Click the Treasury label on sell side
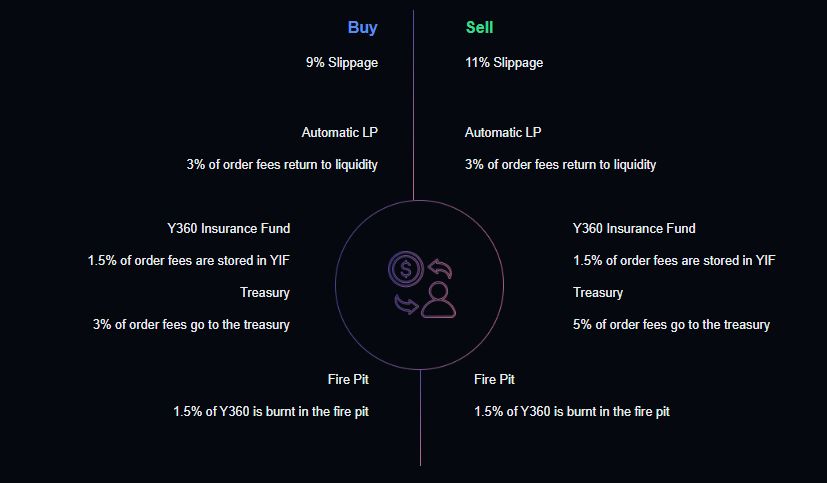Image resolution: width=827 pixels, height=483 pixels. pyautogui.click(x=598, y=293)
